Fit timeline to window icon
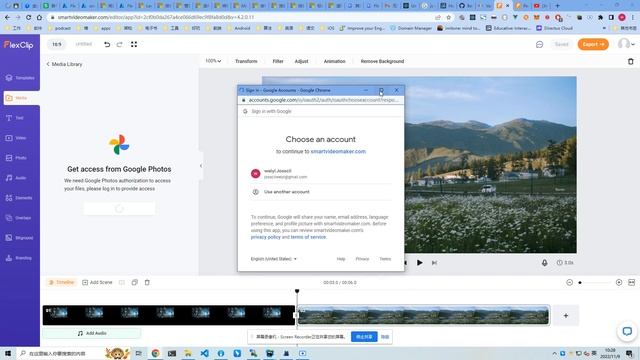 tap(631, 282)
